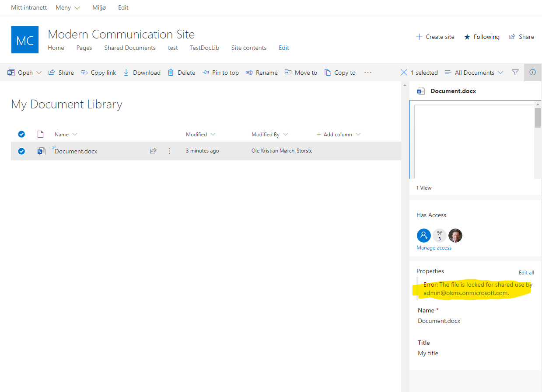Click the document preview scrollbar
Screen dimensions: 542x392
(538, 118)
